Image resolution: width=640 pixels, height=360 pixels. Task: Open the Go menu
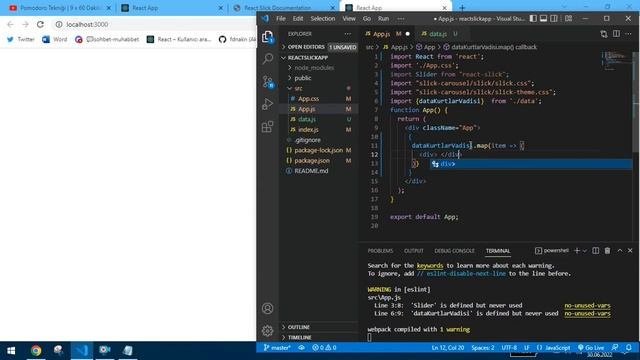click(x=367, y=18)
